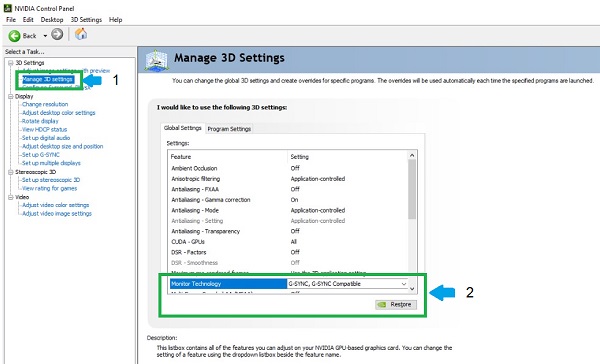Open Change resolution task
The width and height of the screenshot is (600, 364).
[45, 104]
